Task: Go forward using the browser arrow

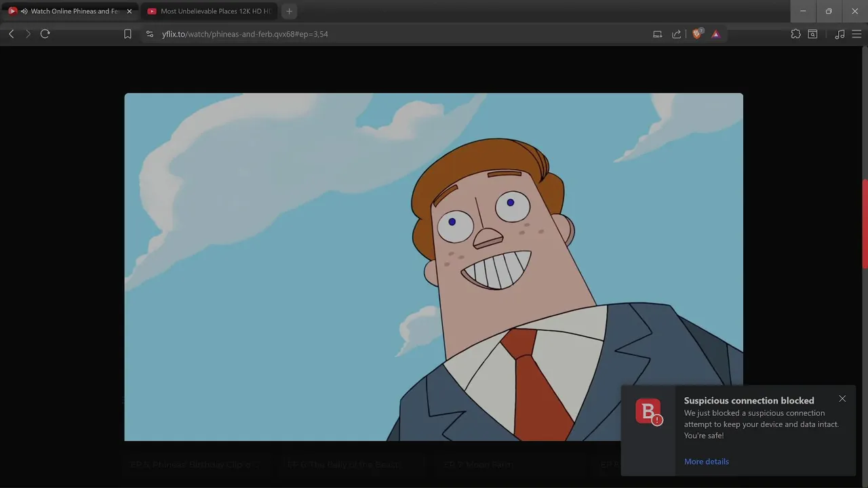Action: click(x=28, y=34)
